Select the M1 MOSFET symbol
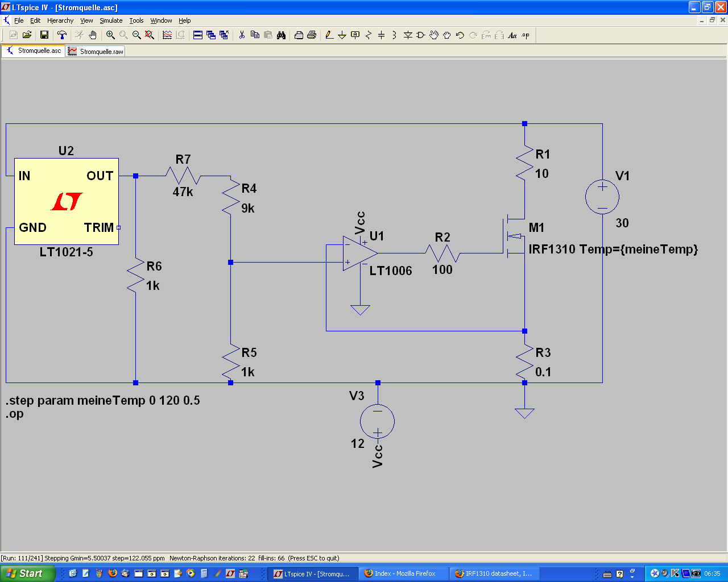Viewport: 728px width, 582px height. 515,236
